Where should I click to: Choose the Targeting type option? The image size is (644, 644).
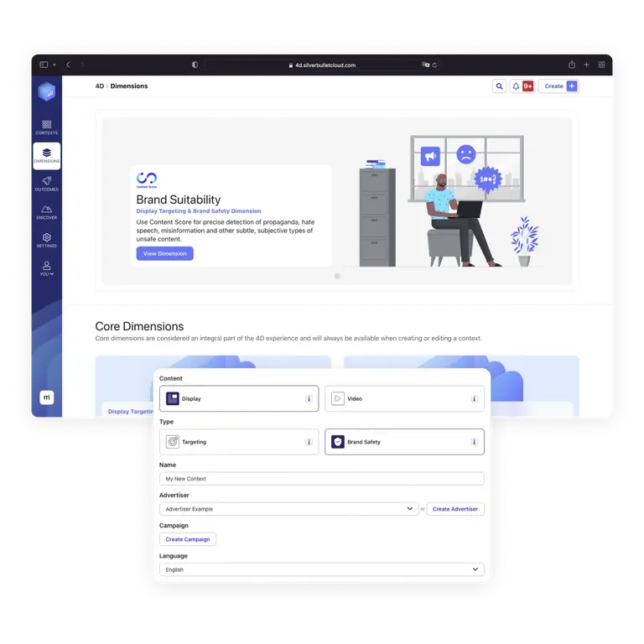[239, 442]
